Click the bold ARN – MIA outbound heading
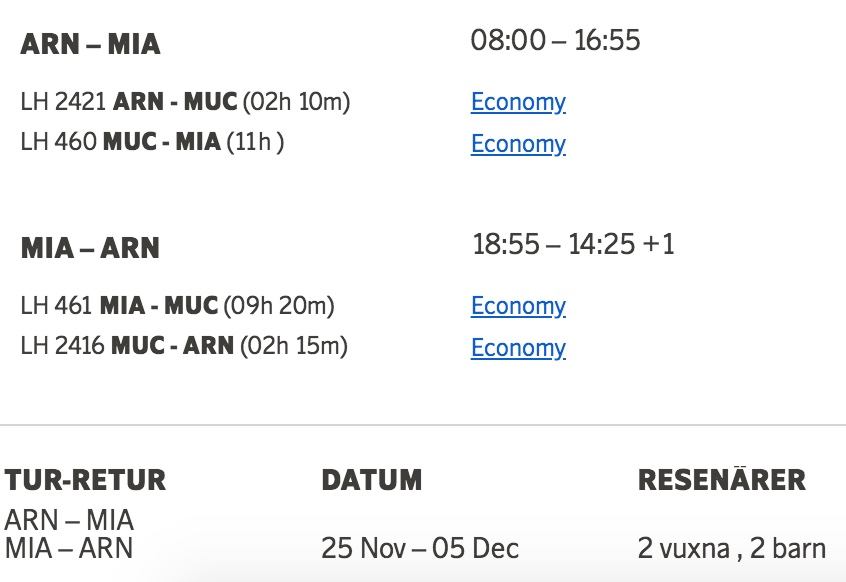Image resolution: width=846 pixels, height=582 pixels. [x=90, y=45]
